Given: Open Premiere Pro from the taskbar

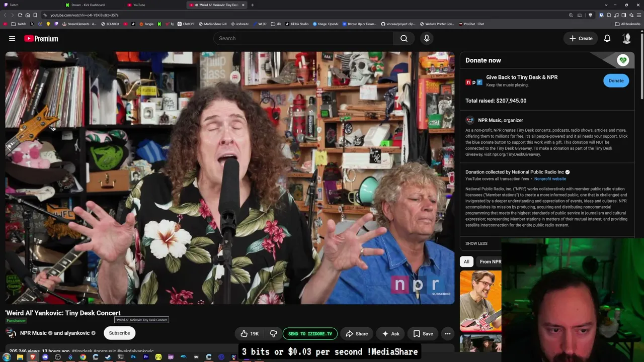Looking at the screenshot, I should click(146, 357).
